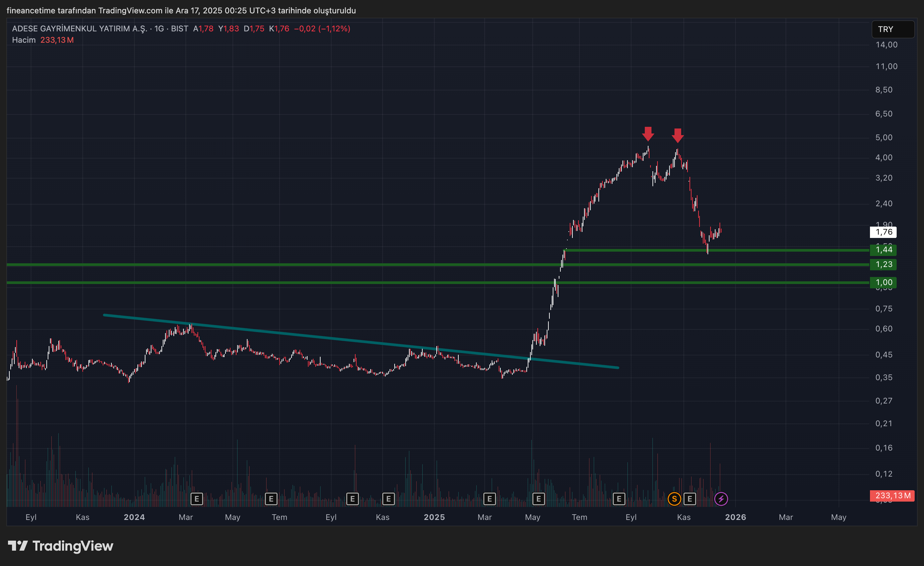Screen dimensions: 924x566
Task: Click the orange S split marker
Action: point(674,499)
